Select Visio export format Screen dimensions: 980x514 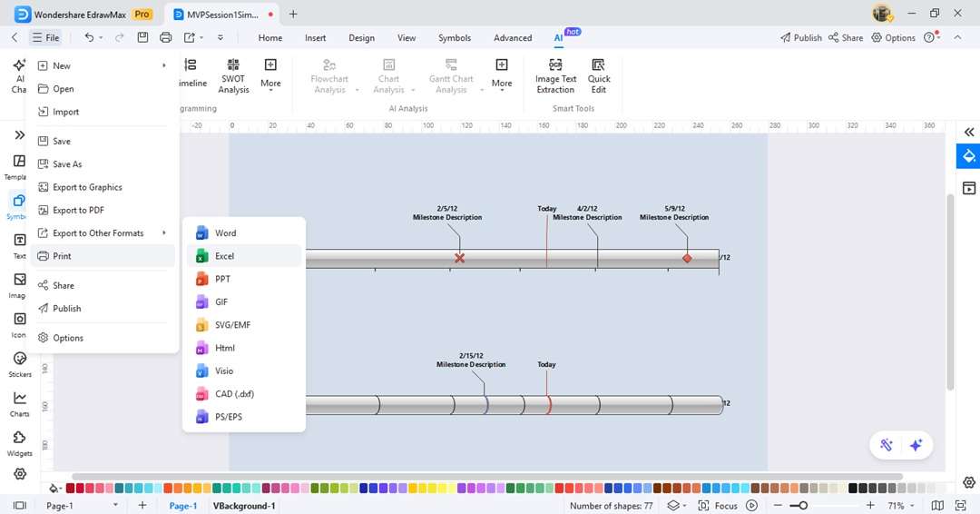(x=244, y=371)
